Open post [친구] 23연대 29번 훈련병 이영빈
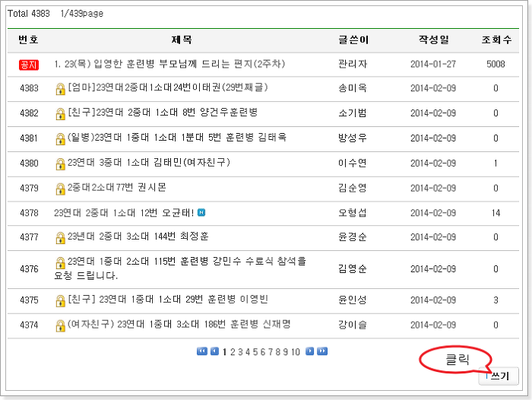The width and height of the screenshot is (532, 400). tap(168, 299)
